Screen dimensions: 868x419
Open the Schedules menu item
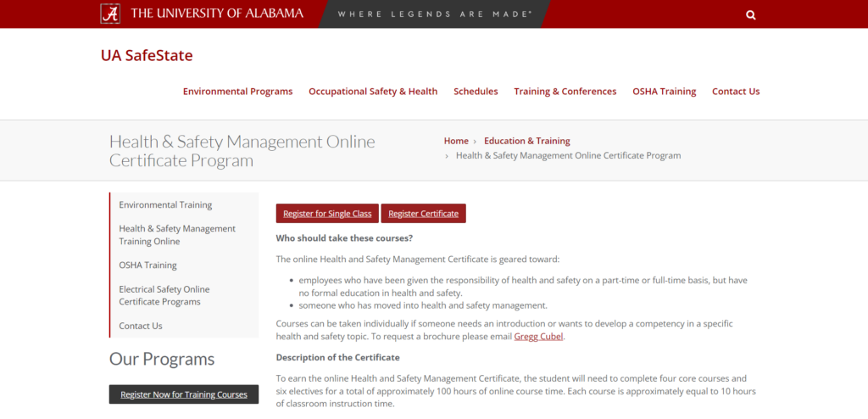tap(476, 92)
